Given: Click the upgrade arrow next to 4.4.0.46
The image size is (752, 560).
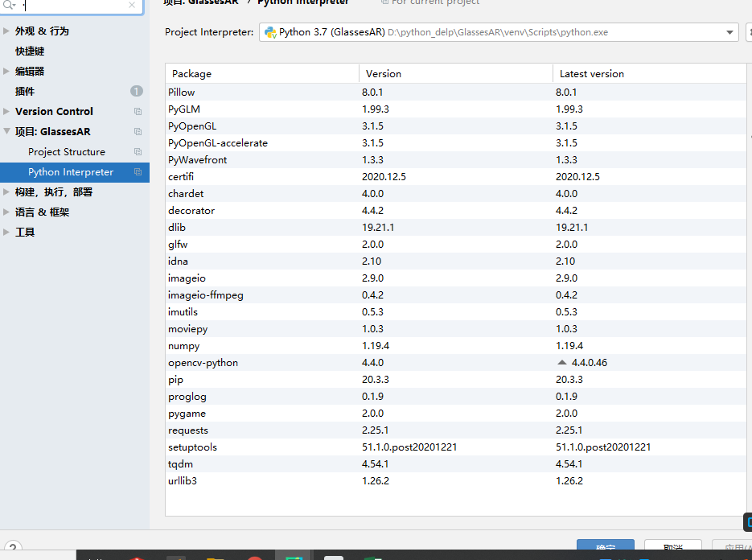Looking at the screenshot, I should [562, 362].
